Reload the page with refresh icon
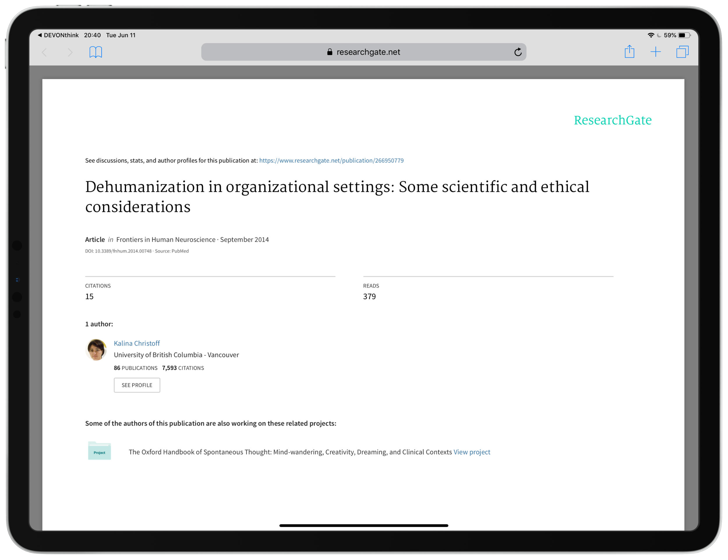728x560 pixels. click(518, 52)
